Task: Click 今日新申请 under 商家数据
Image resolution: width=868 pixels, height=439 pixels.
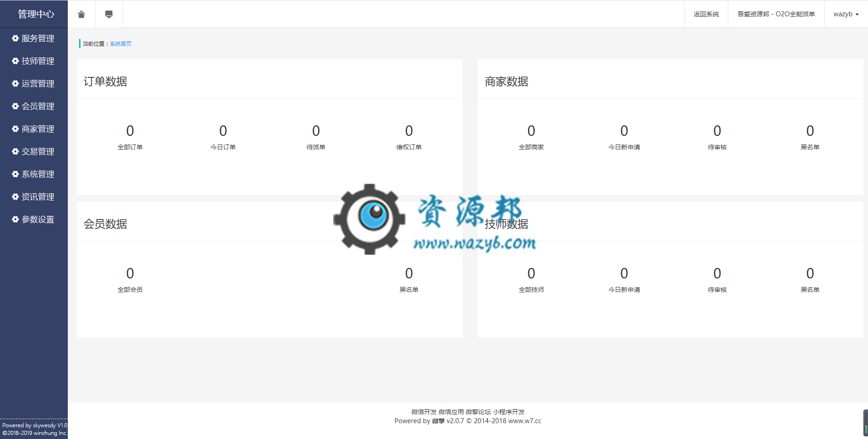Action: (x=624, y=147)
